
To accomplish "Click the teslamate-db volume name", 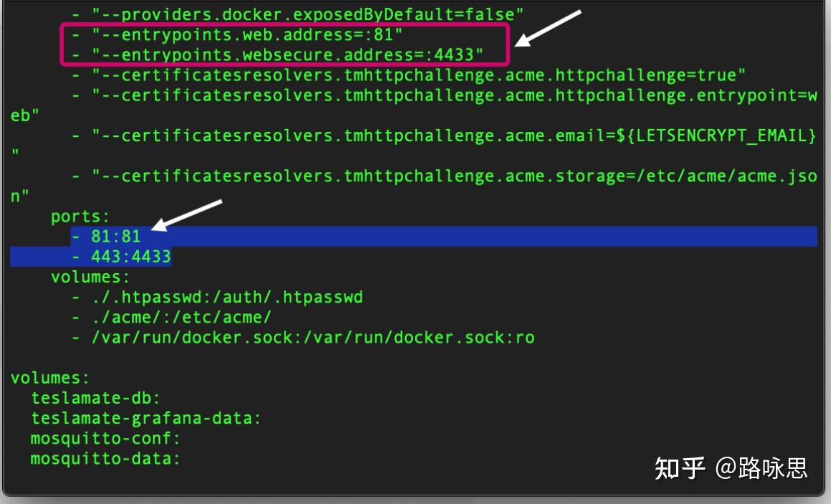I will 95,397.
